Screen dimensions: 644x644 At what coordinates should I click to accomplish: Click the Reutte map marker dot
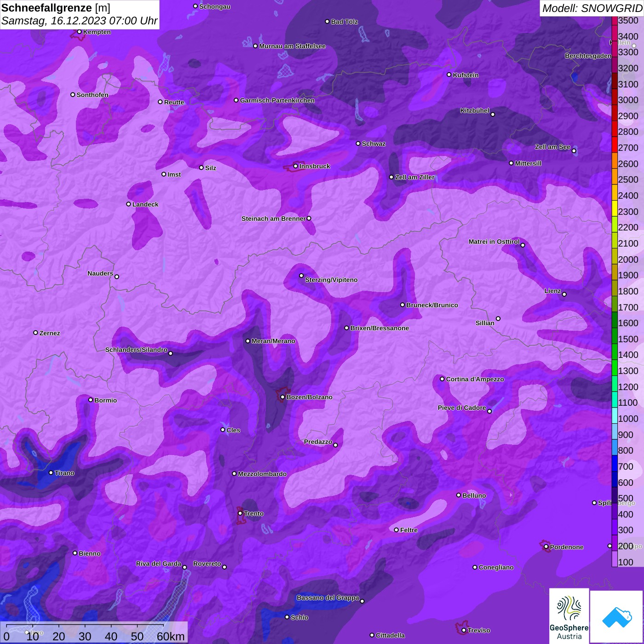(161, 102)
